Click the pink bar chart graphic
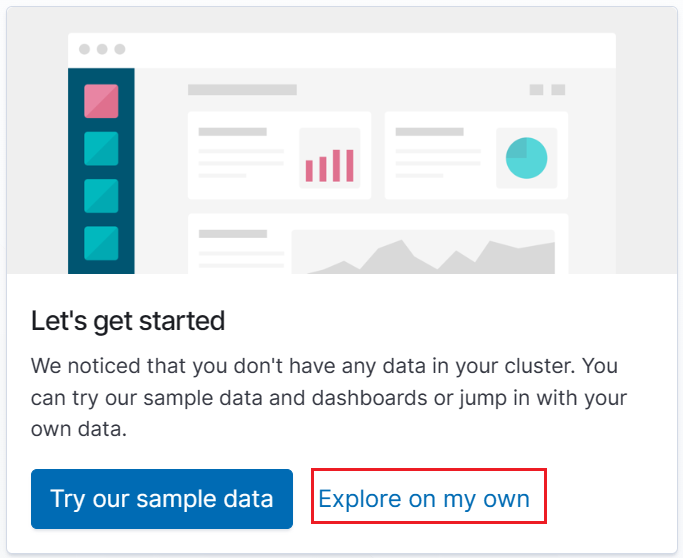 coord(330,166)
